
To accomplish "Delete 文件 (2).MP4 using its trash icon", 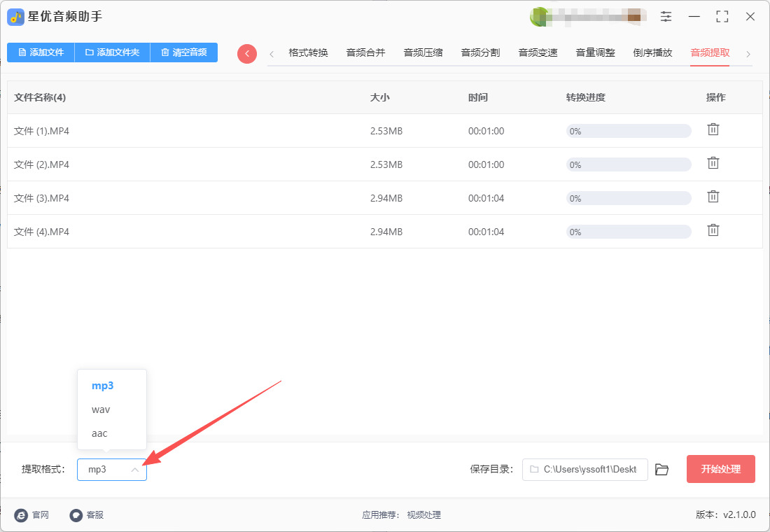I will [713, 163].
